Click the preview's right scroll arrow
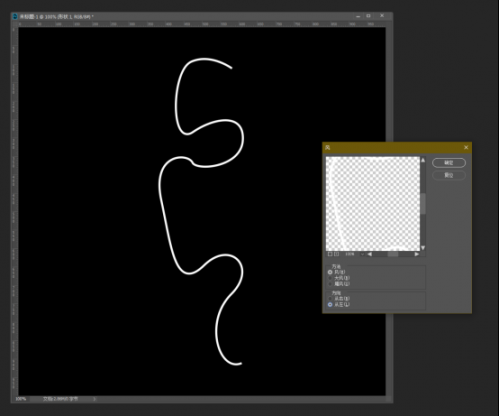 [417, 254]
